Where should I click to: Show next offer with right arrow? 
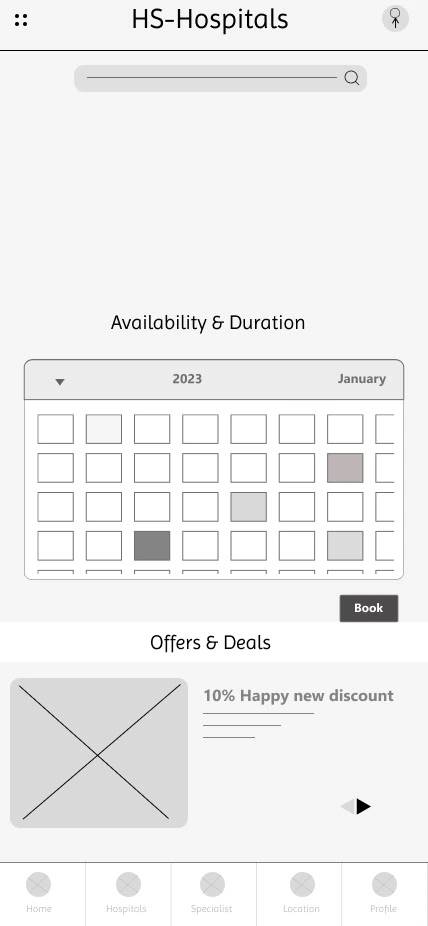coord(364,807)
